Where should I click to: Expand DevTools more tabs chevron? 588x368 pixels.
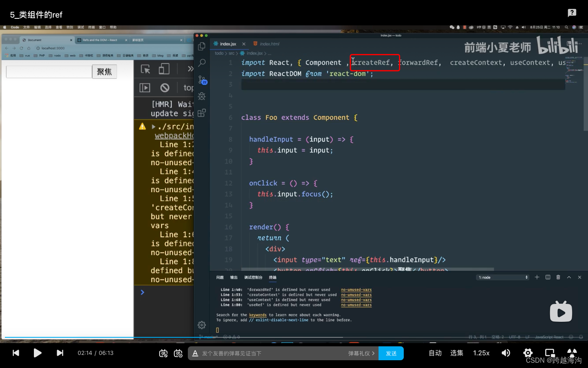pos(190,69)
